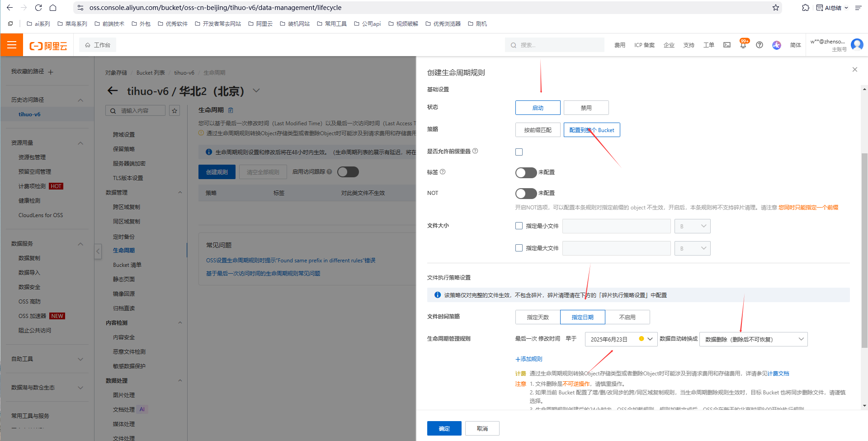Click the 取消 cancel button
This screenshot has height=441, width=868.
coord(482,428)
